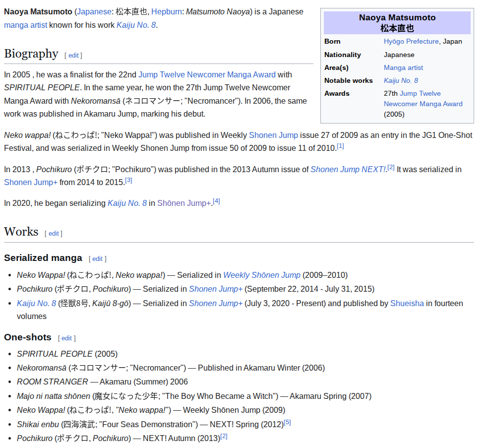Jump to citation [1]
The width and height of the screenshot is (487, 448).
point(340,146)
